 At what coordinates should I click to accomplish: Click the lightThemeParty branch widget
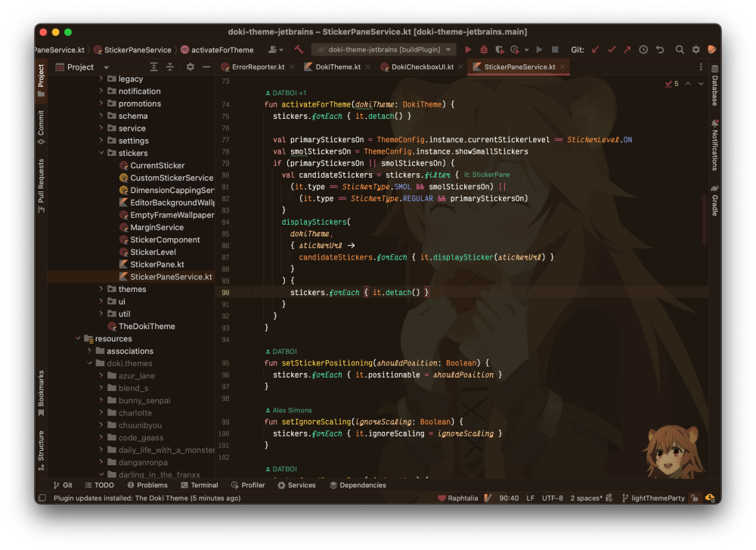[653, 499]
